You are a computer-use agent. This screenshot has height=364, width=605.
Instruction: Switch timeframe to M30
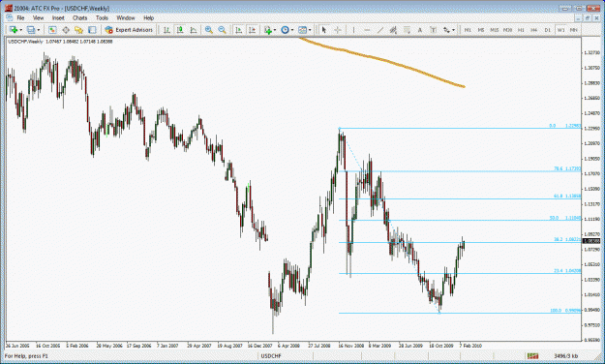pos(507,30)
